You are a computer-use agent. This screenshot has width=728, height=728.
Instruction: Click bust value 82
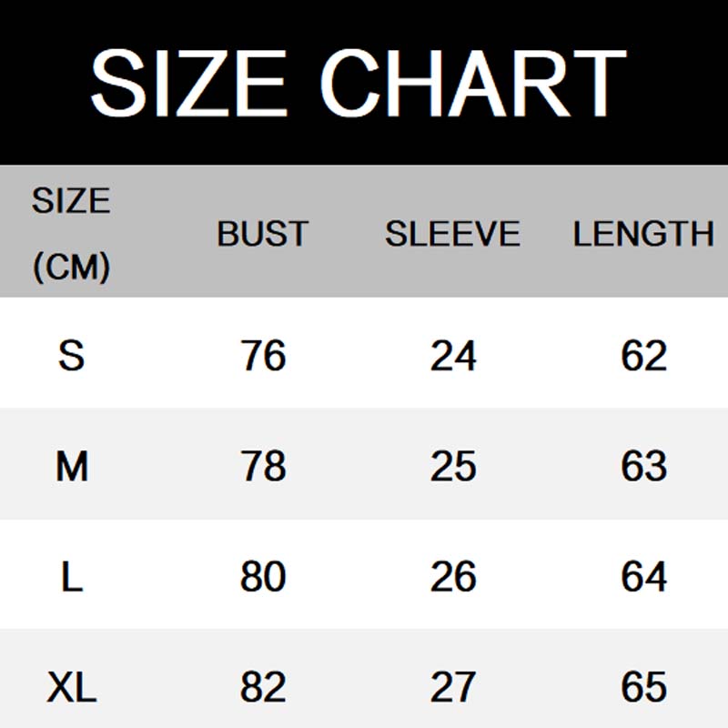point(263,687)
